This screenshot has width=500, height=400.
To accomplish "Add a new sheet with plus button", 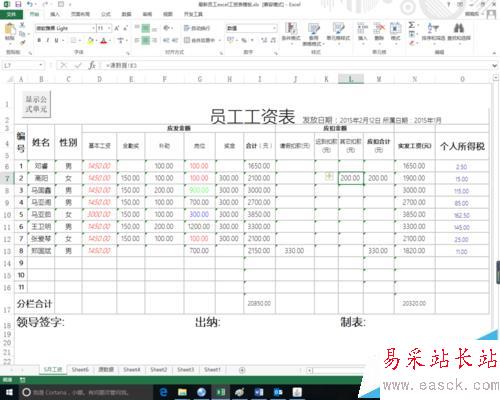I will tap(242, 370).
